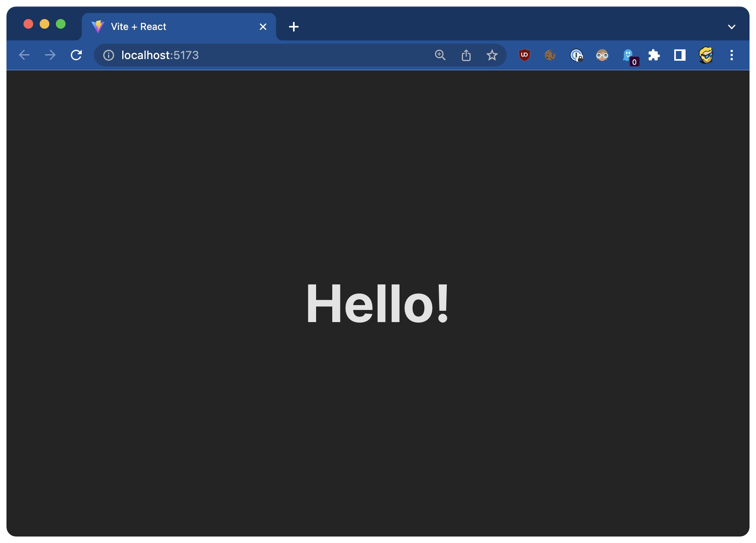Open the profile avatar menu
The height and width of the screenshot is (543, 756).
click(706, 55)
